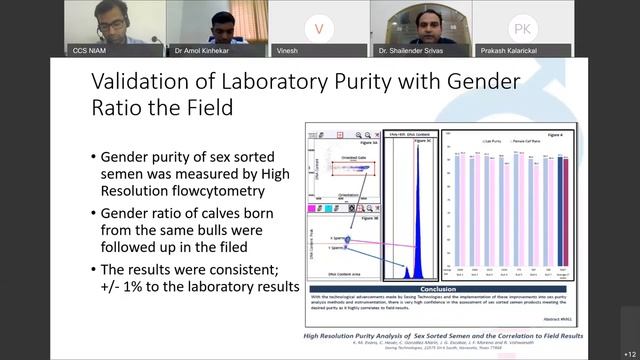Click the dark blue final bar in Figure 4
Image resolution: width=640 pixels, height=360 pixels.
[560, 211]
